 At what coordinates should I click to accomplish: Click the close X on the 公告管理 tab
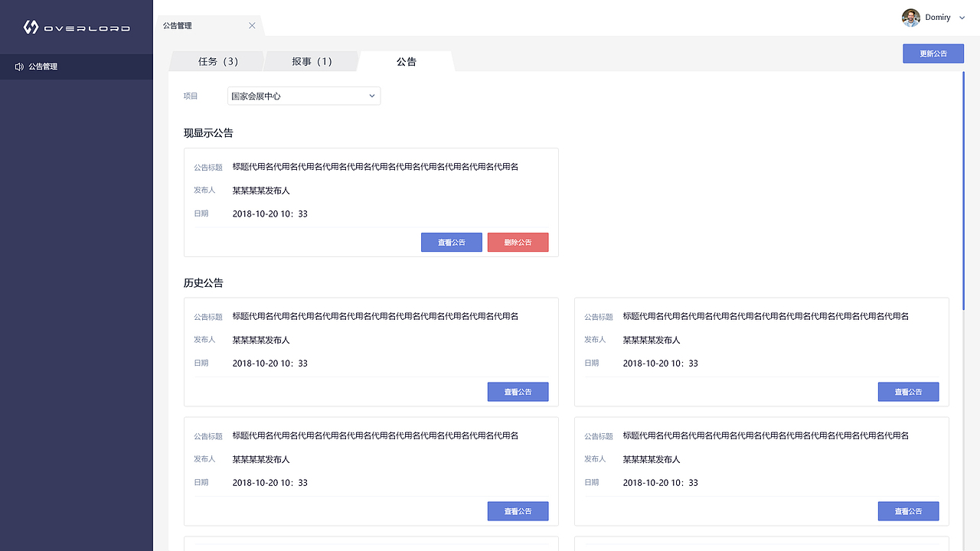tap(252, 24)
